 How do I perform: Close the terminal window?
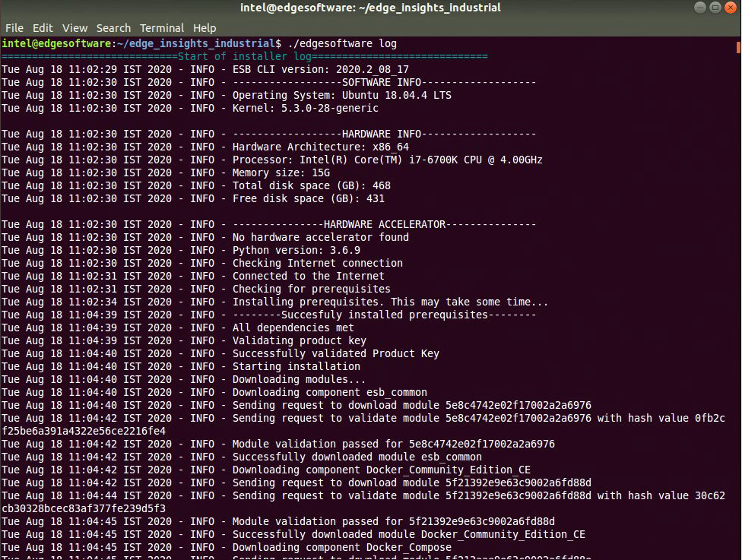point(731,7)
